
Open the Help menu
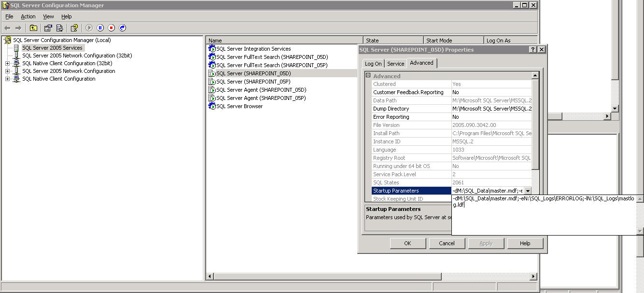pos(66,16)
